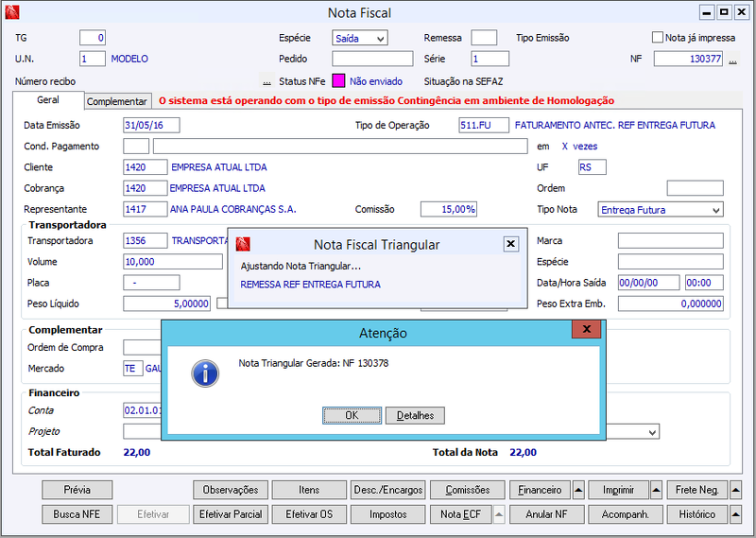Click the Efetivar Parcial button

coord(231,514)
